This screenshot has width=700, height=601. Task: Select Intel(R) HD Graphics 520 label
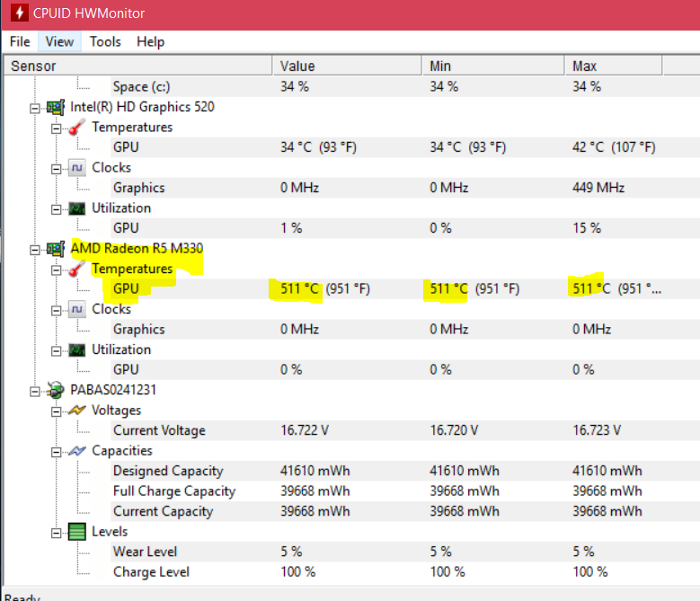(x=142, y=107)
